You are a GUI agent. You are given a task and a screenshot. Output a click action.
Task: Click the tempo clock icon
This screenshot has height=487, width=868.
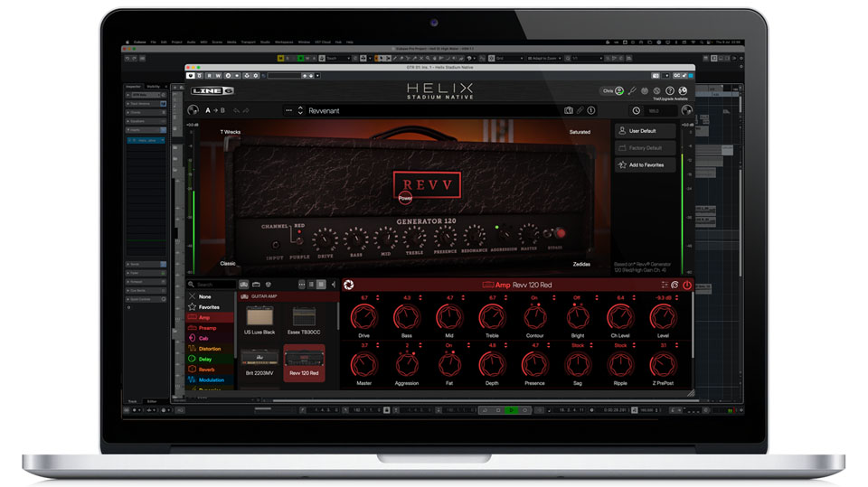tap(636, 110)
